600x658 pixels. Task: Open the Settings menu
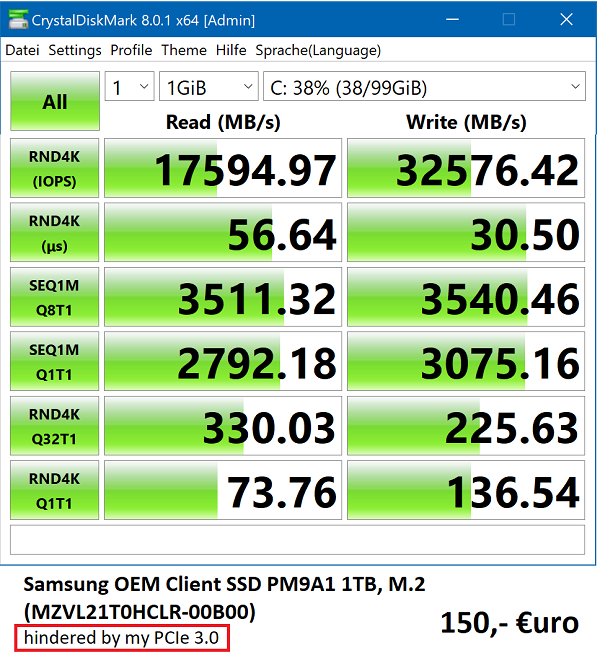(x=75, y=50)
